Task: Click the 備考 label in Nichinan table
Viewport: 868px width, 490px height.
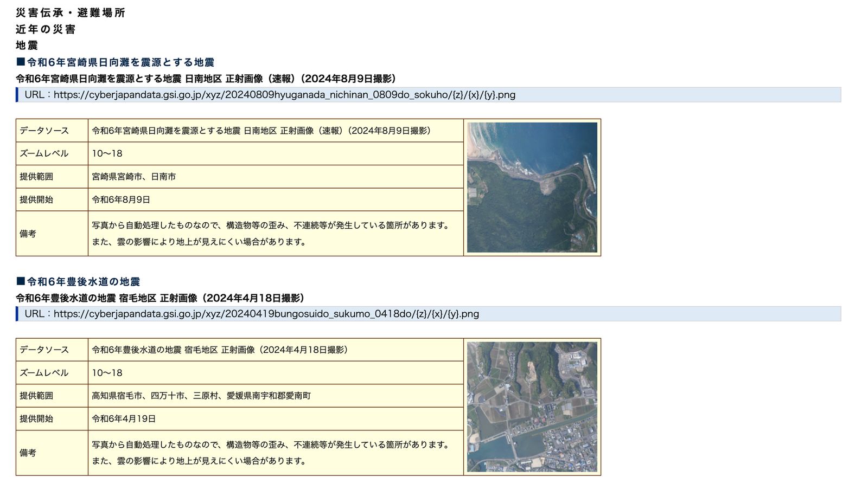Action: point(28,234)
